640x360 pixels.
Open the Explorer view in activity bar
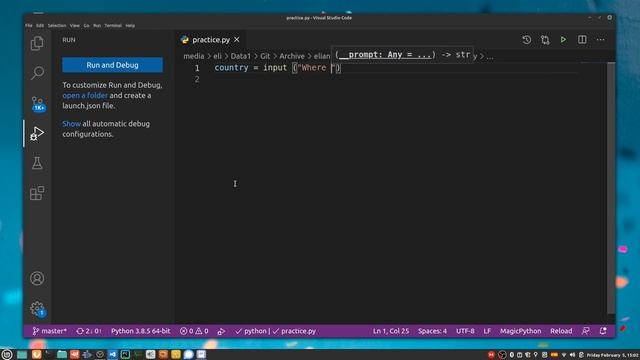pyautogui.click(x=37, y=43)
